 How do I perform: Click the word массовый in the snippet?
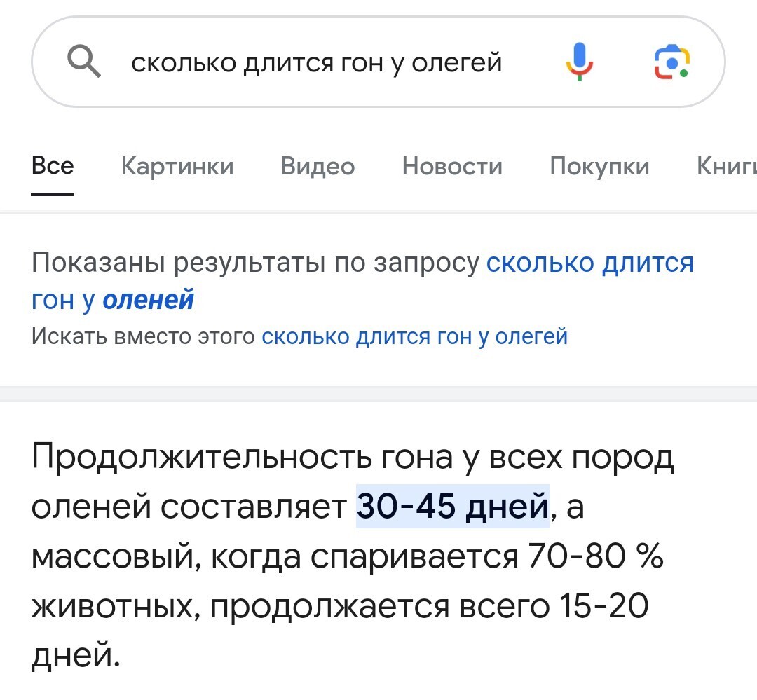tap(115, 557)
